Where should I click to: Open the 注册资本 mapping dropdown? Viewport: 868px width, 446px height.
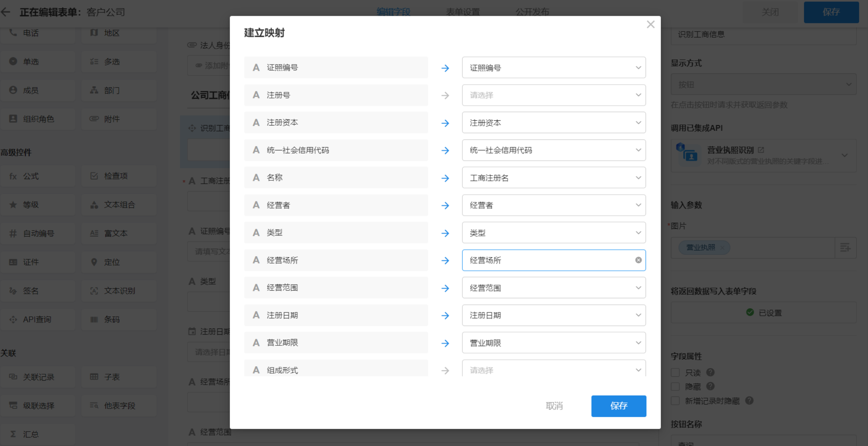pos(554,123)
